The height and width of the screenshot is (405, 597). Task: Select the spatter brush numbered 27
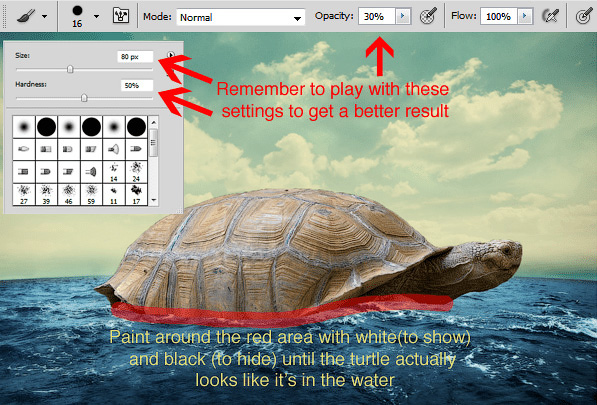coord(24,194)
